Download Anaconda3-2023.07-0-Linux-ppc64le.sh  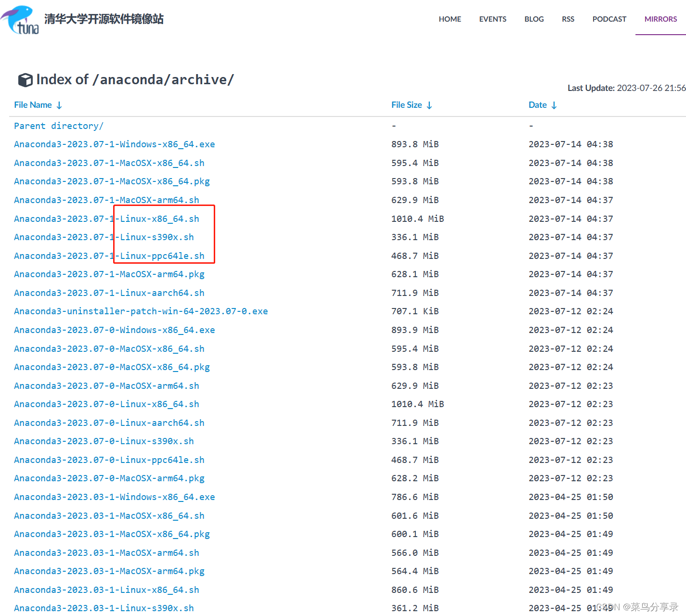tap(109, 460)
